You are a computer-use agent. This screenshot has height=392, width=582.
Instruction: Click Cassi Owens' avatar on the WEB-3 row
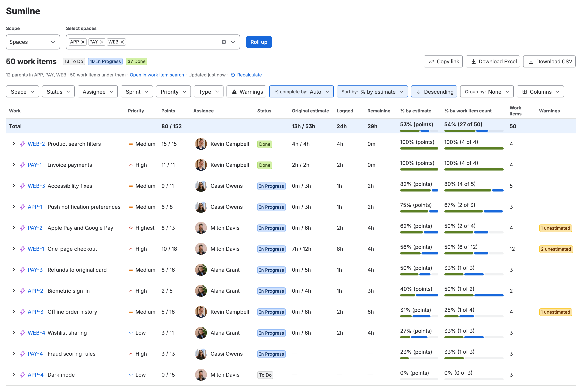click(x=201, y=186)
